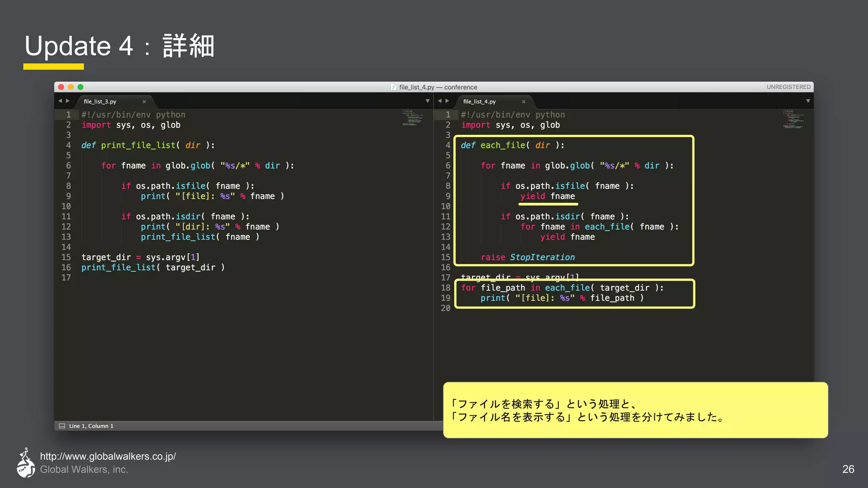Close the file_list_3.py tab
The width and height of the screenshot is (868, 488).
pos(144,102)
